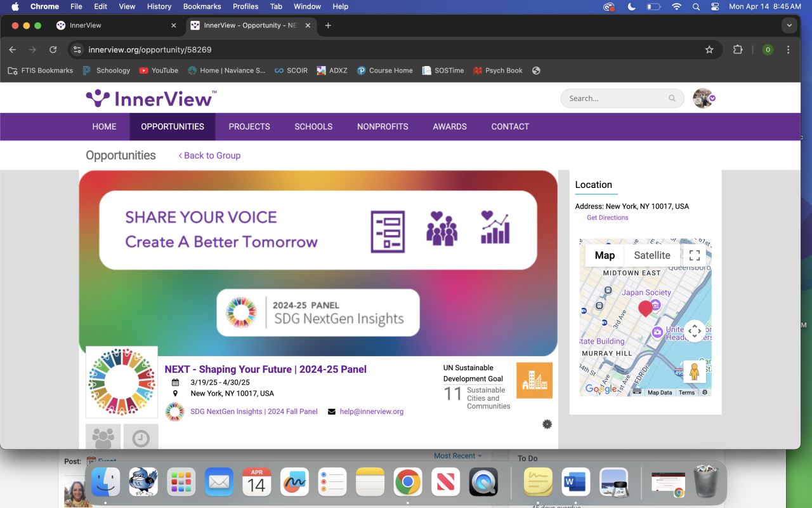Switch the map to Map view

(x=605, y=255)
